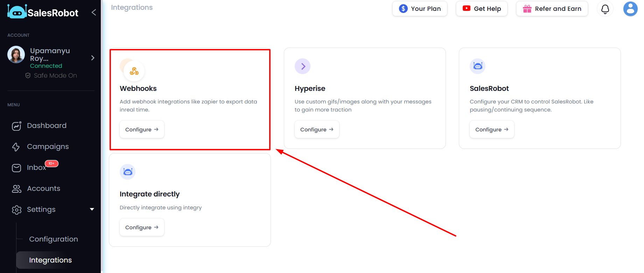Click the Integrations page heading
Viewport: 644px width, 273px height.
coord(132,7)
